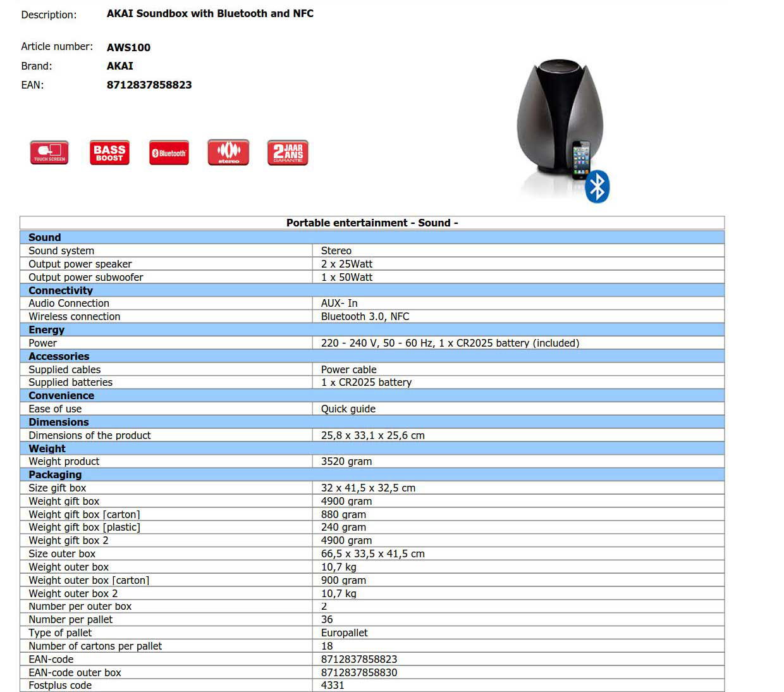Click the Sound system row label

(x=61, y=250)
